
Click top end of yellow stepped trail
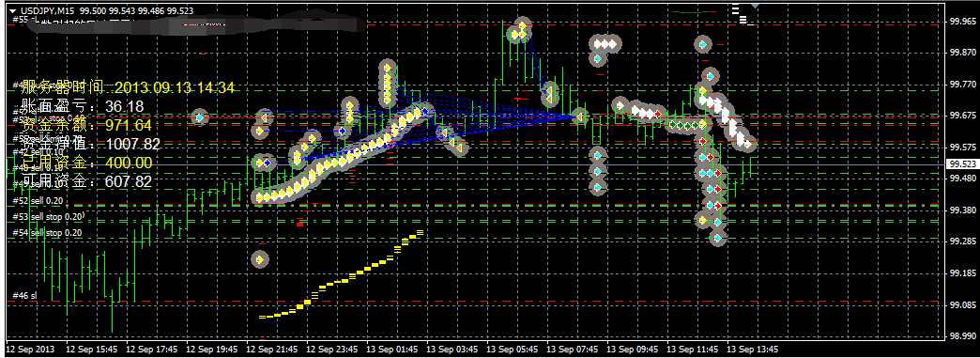(420, 232)
